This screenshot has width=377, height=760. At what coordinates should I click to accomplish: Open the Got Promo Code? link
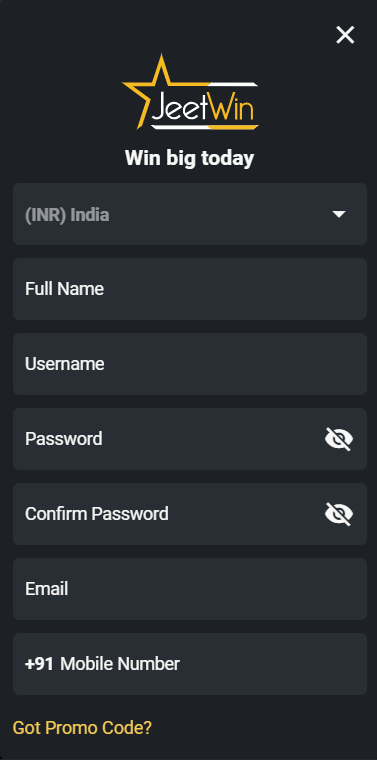coord(82,728)
